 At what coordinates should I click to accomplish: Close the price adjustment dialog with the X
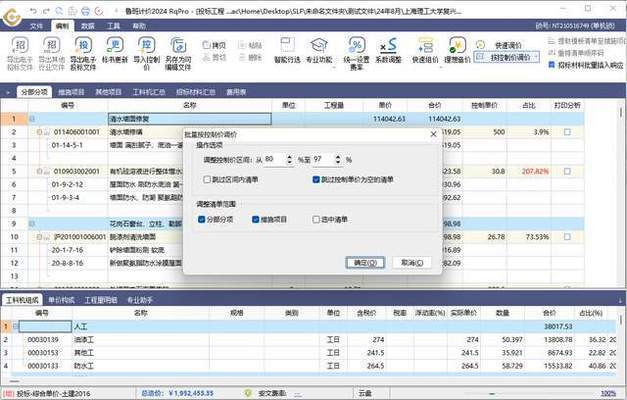tap(433, 134)
